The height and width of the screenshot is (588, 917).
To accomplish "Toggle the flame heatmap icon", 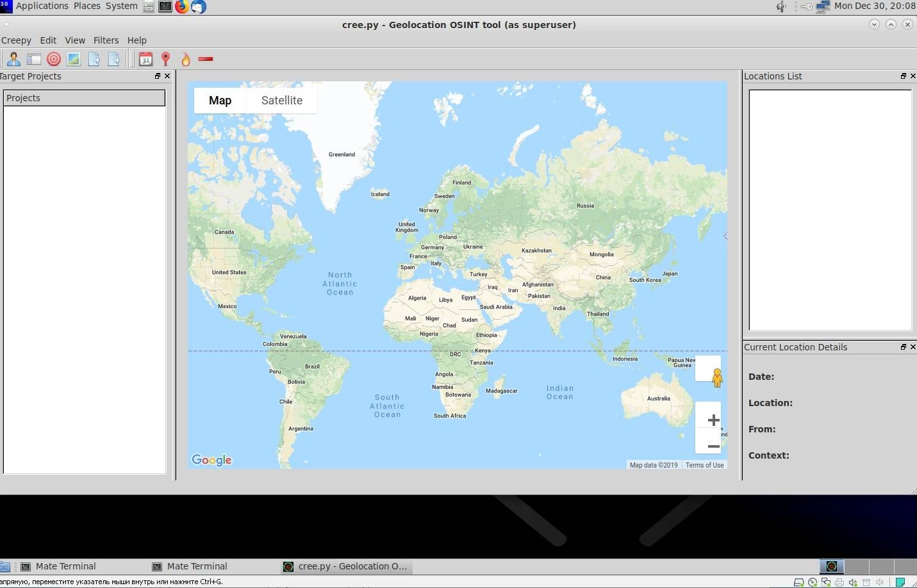I will [x=186, y=60].
